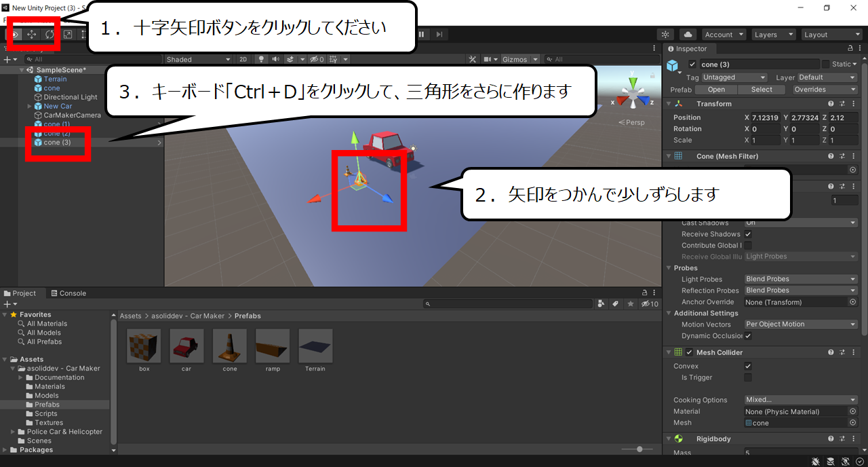The image size is (868, 467).
Task: Toggle Persp projection label
Action: [631, 123]
